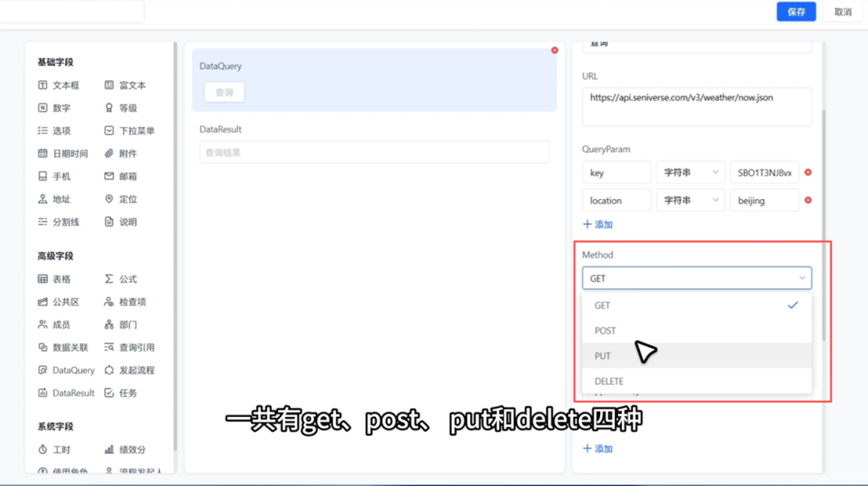The image size is (868, 486).
Task: Add the DataResult field from sidebar
Action: pos(67,393)
